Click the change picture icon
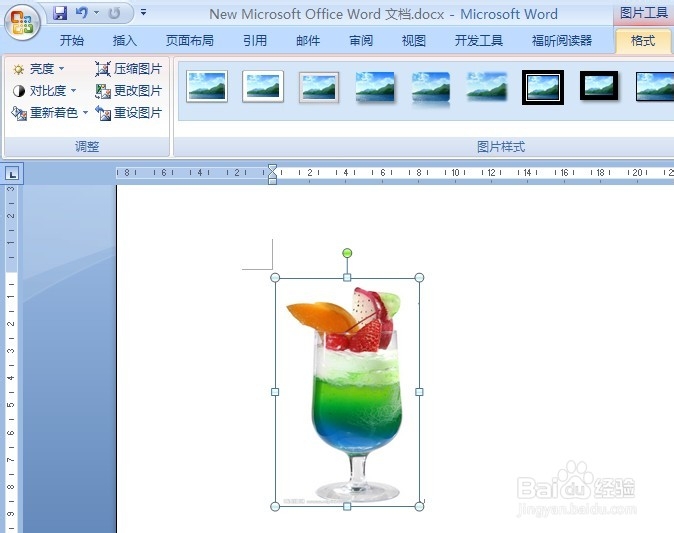 click(103, 91)
